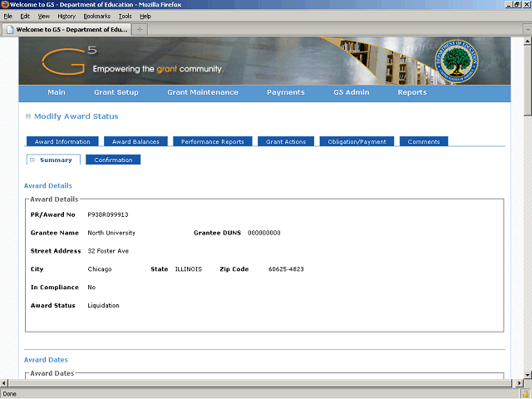This screenshot has height=399, width=532.
Task: Open the tab list dropdown arrow
Action: pos(528,30)
